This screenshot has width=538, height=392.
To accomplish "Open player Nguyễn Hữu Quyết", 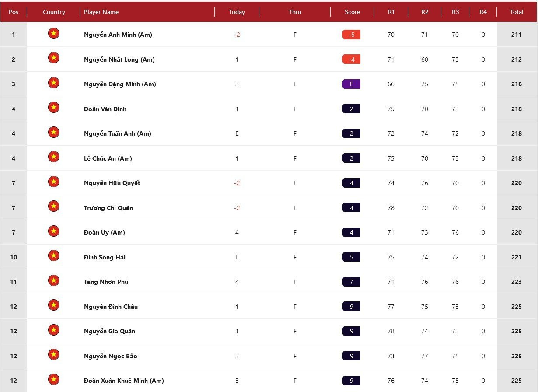I will (x=112, y=183).
